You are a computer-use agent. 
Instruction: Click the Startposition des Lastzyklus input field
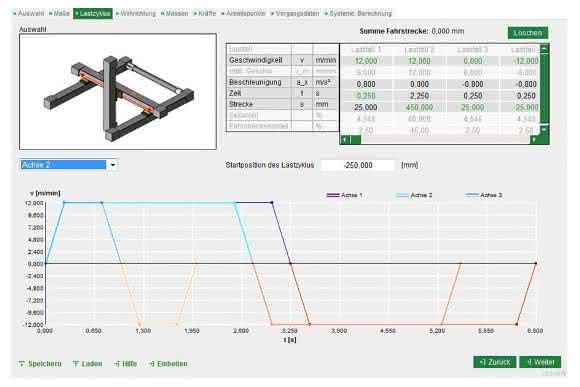pyautogui.click(x=358, y=165)
